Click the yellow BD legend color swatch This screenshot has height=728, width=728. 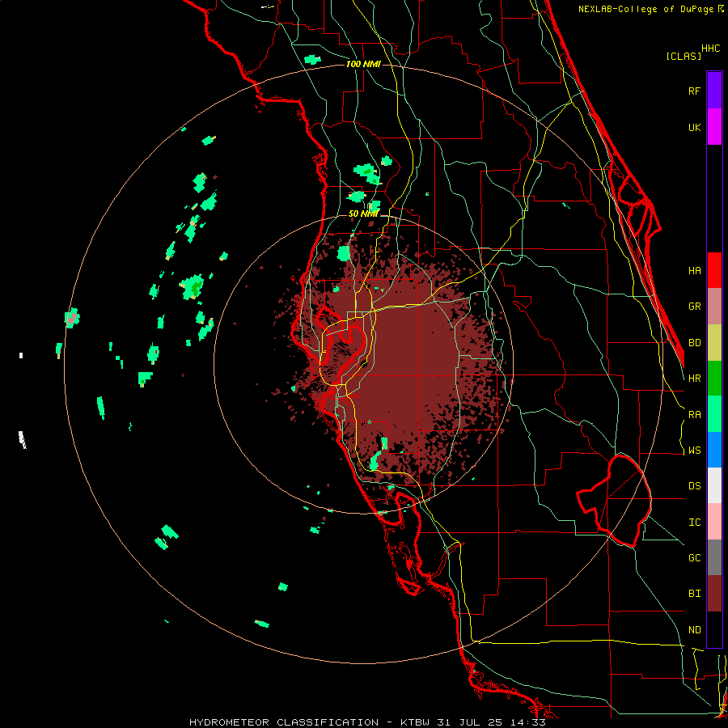(x=714, y=342)
